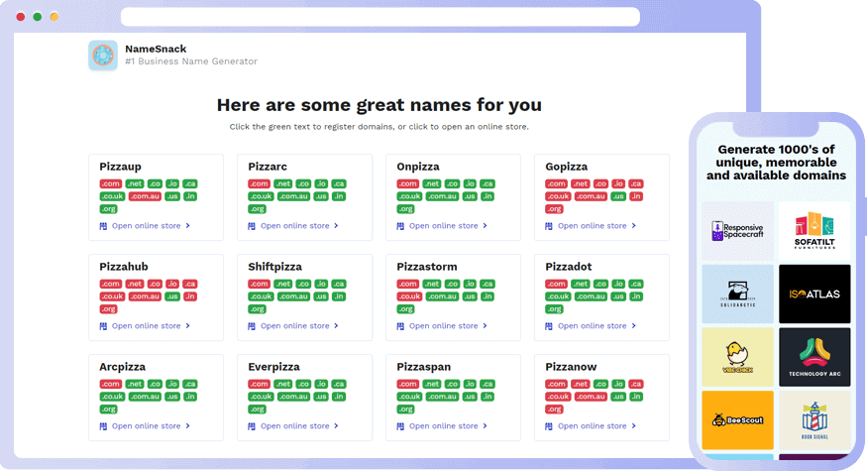This screenshot has height=471, width=868.
Task: Register the Pizzastorm .ca domain
Action: 488,285
